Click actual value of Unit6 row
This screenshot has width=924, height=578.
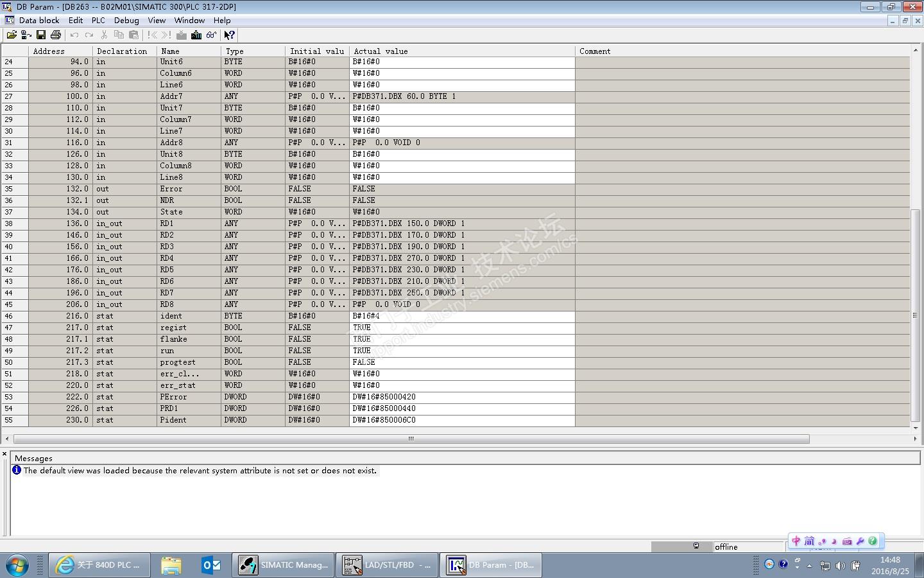point(463,62)
